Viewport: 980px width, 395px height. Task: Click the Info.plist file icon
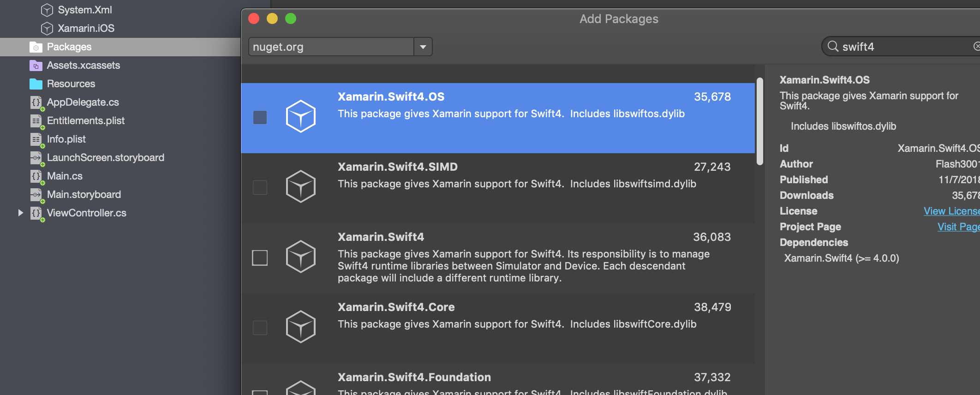(x=36, y=139)
